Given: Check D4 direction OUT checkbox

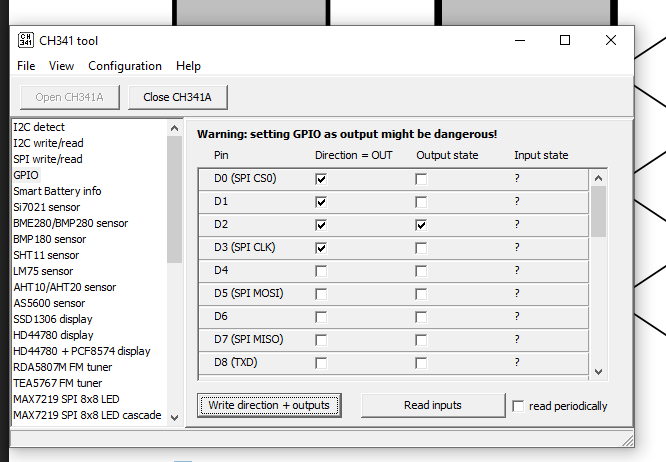Looking at the screenshot, I should (x=321, y=271).
